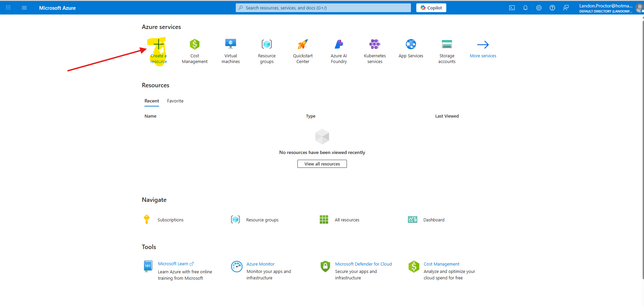Image resolution: width=644 pixels, height=307 pixels.
Task: Open the portal waffle grid icon
Action: click(x=8, y=7)
